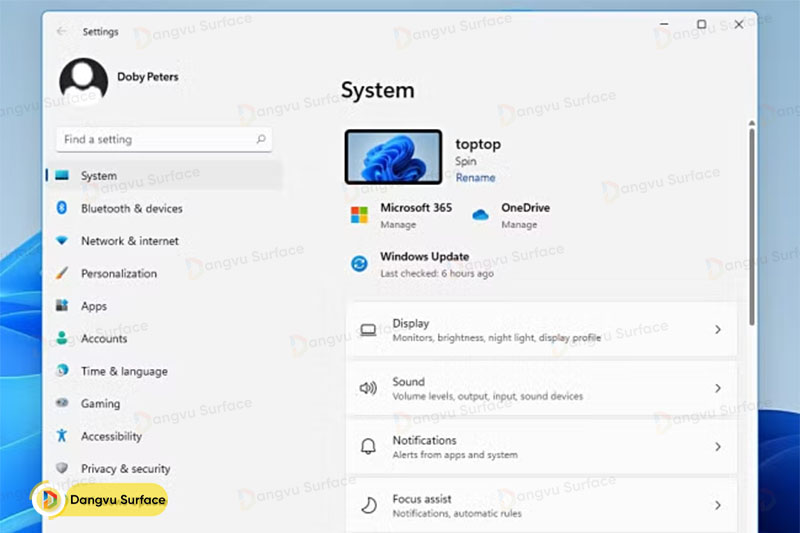Click Manage under Microsoft 365
Image resolution: width=800 pixels, height=533 pixels.
point(398,224)
